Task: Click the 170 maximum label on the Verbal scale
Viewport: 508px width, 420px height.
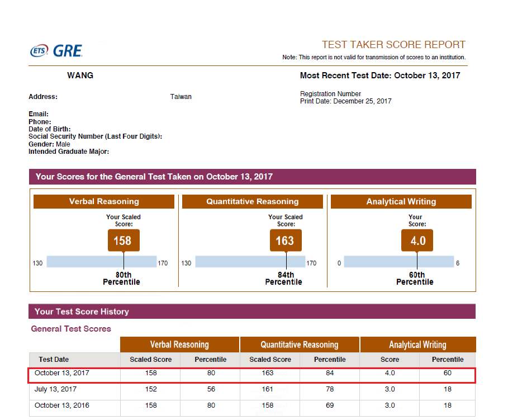Action: [x=163, y=263]
